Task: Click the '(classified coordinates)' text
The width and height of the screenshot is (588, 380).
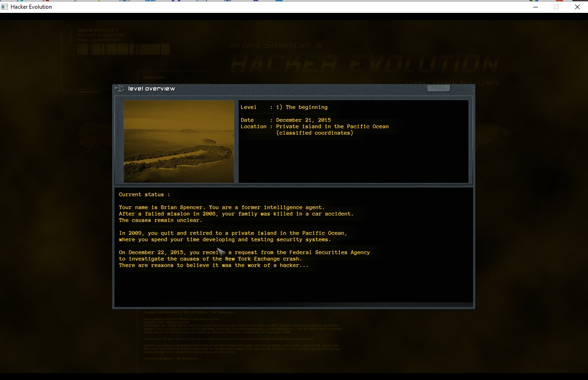Action: pyautogui.click(x=314, y=133)
